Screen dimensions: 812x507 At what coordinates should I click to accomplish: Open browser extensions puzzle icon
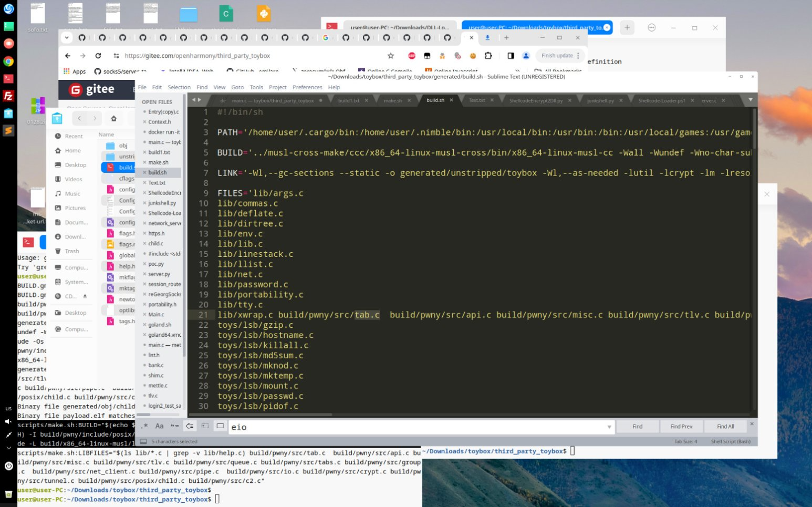488,56
